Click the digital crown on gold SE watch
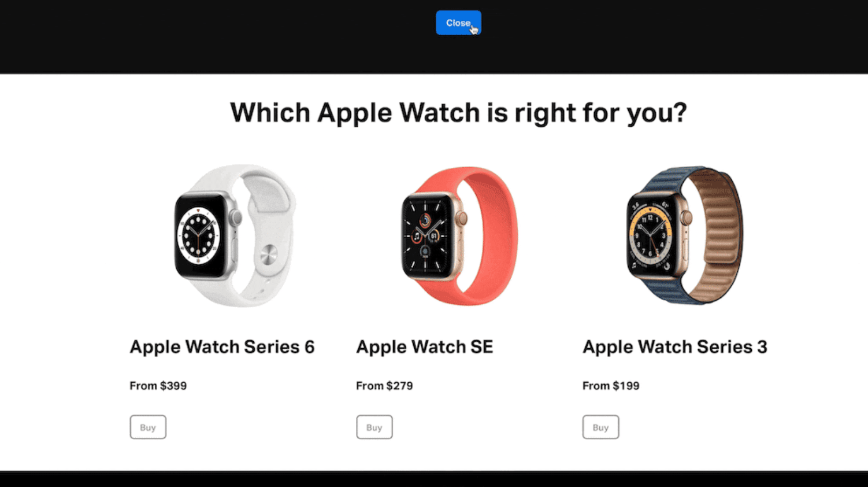 [462, 219]
